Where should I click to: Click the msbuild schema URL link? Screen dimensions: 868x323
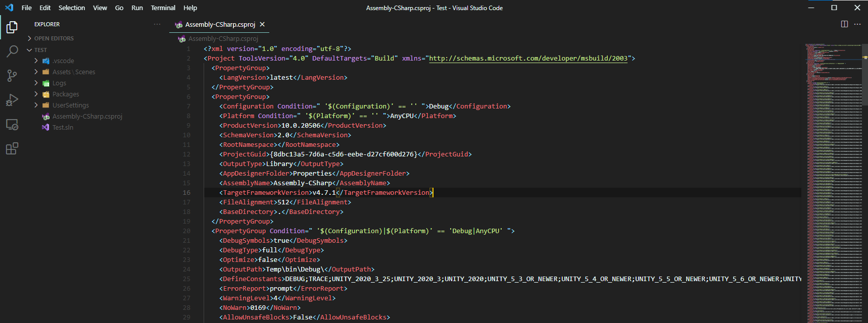point(528,59)
